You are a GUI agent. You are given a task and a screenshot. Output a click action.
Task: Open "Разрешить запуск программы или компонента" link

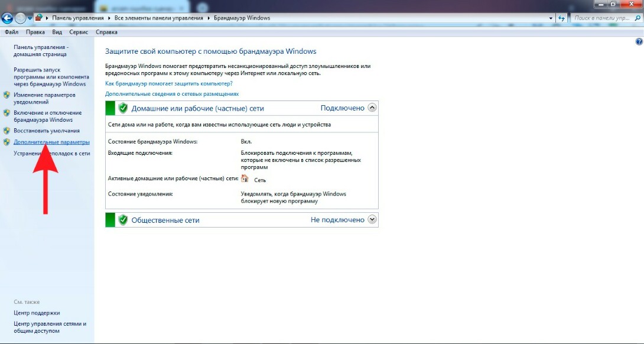51,77
